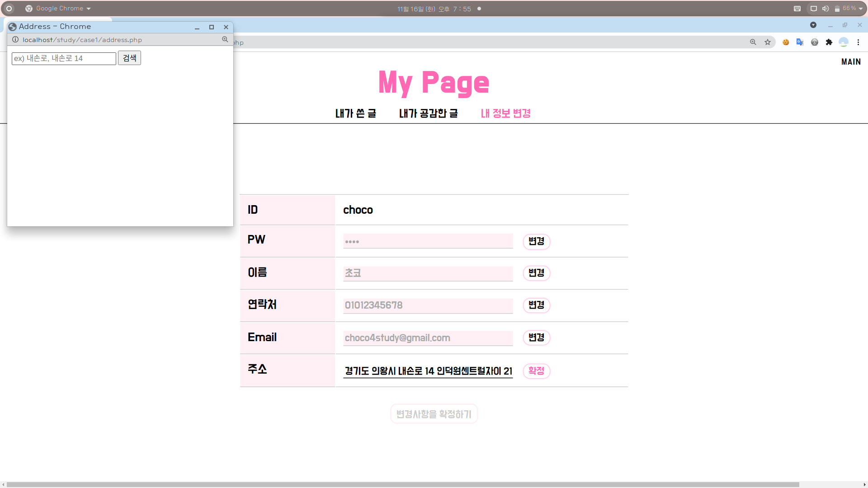
Task: Open Chrome three-dot menu
Action: point(858,42)
